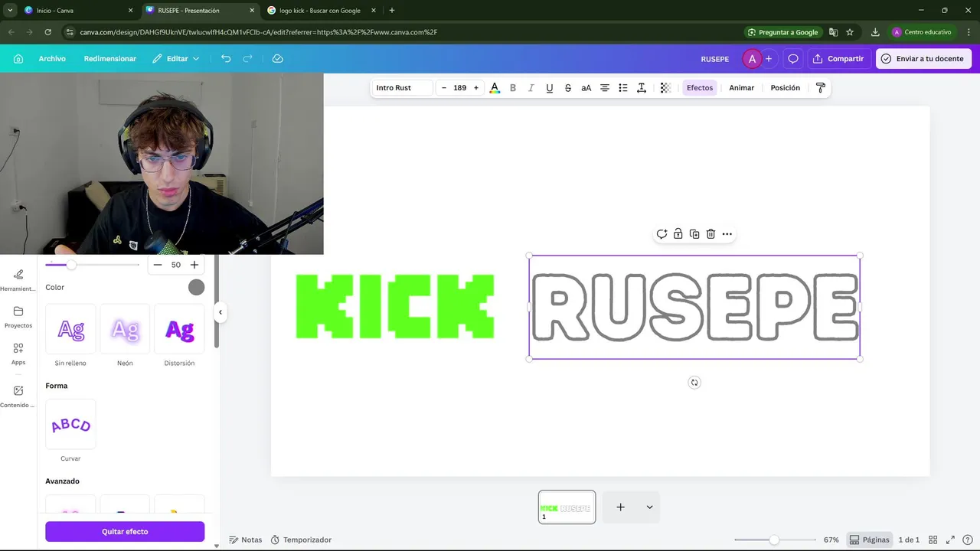
Task: Lock the selected RUSEPE element
Action: [678, 234]
